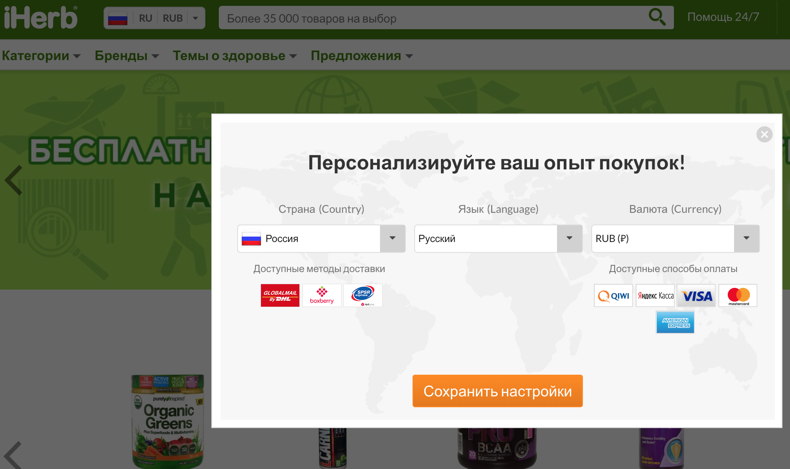Click the iHerb logo

(41, 18)
